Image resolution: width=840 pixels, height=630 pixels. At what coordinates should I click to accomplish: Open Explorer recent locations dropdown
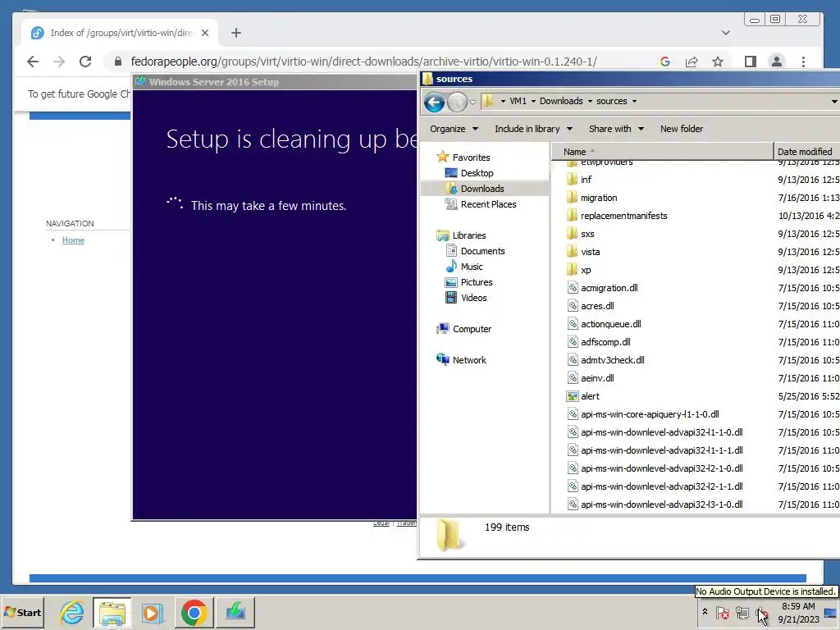click(472, 102)
